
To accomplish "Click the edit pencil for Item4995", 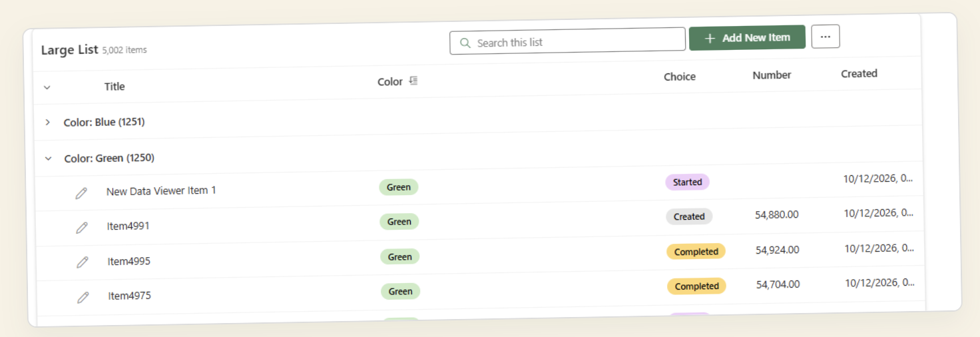I will point(83,262).
